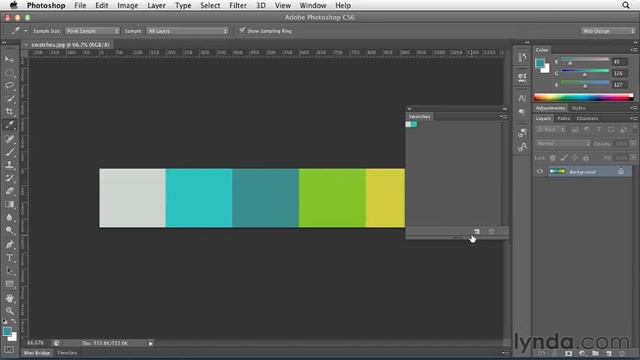Open Spotlight search magnifier

(x=626, y=5)
